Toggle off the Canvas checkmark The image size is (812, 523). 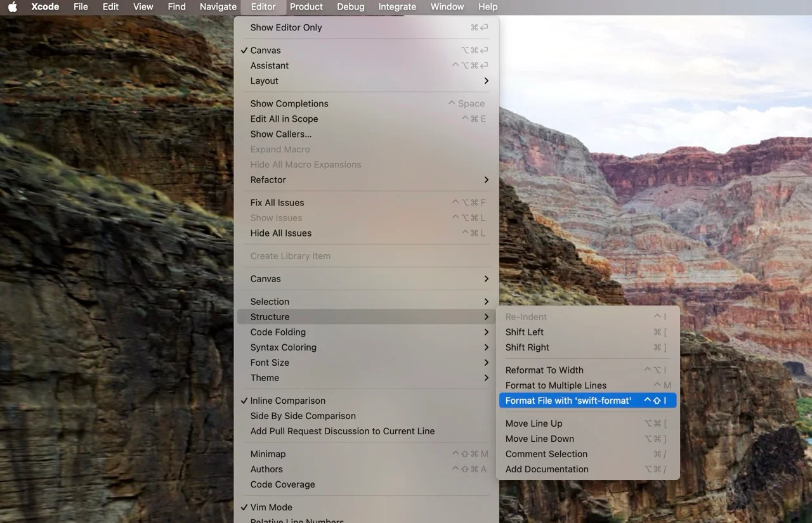click(265, 50)
